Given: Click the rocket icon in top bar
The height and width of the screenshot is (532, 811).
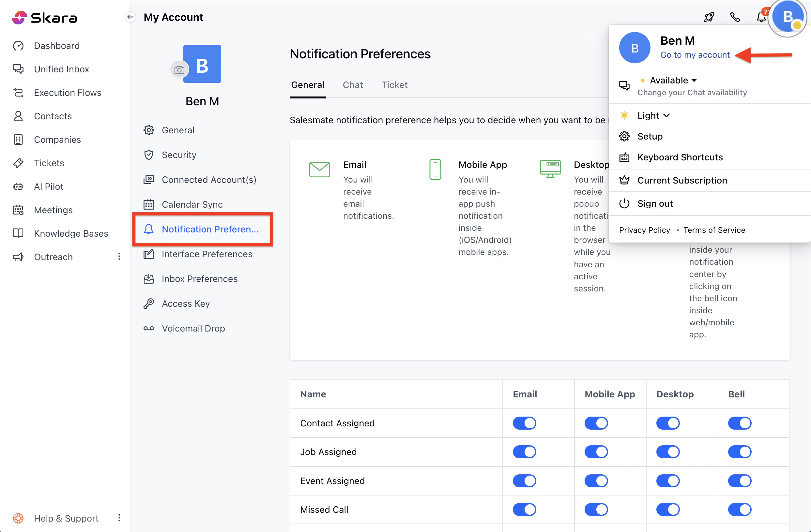Looking at the screenshot, I should [x=709, y=17].
